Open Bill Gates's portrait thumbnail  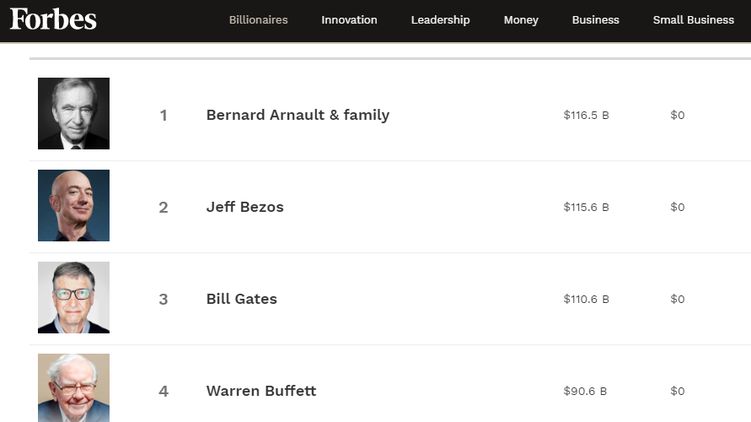[x=74, y=298]
